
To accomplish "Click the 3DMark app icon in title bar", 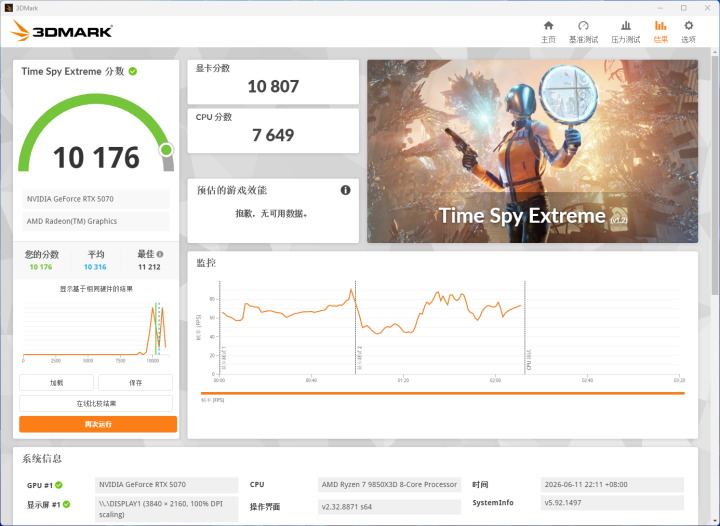I will [8, 8].
